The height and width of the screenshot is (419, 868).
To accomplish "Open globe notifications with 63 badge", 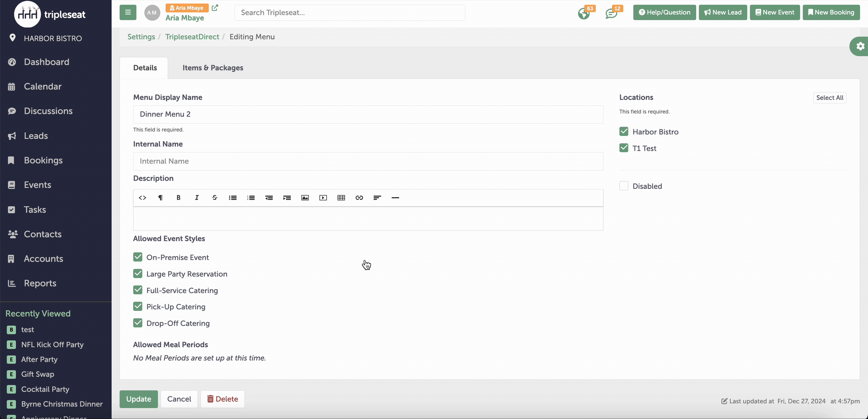I will (x=584, y=14).
